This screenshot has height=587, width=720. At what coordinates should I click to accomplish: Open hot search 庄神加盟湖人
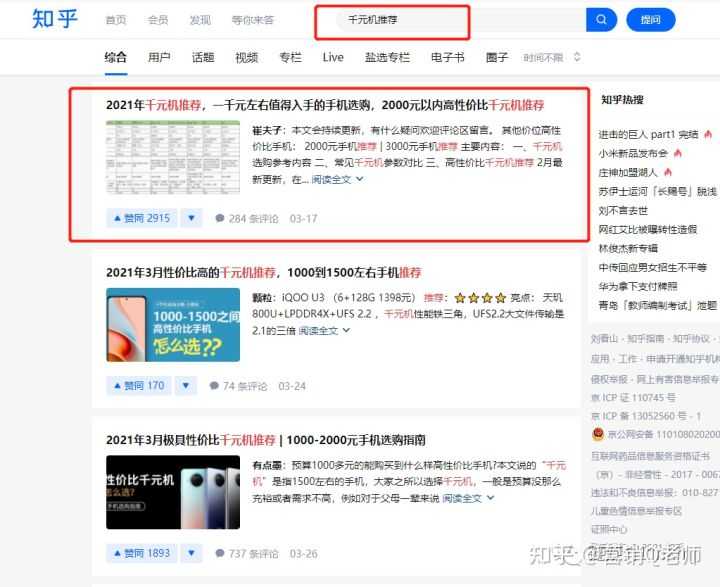628,172
